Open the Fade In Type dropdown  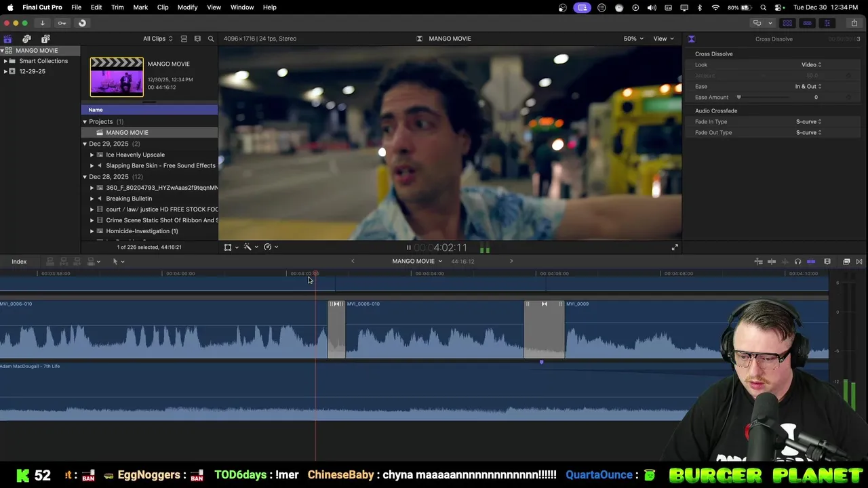(808, 122)
